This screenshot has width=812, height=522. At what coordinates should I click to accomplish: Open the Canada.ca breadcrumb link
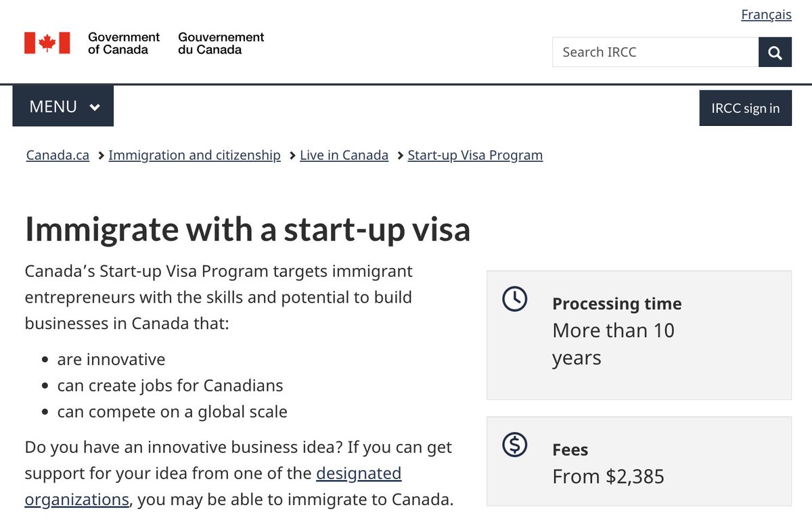[x=58, y=155]
